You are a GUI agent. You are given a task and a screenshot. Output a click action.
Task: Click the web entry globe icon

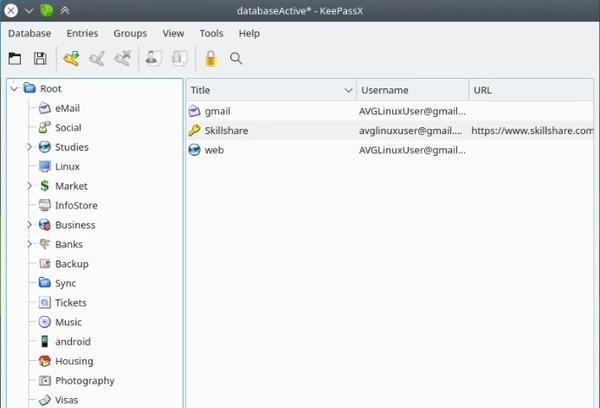click(x=194, y=150)
